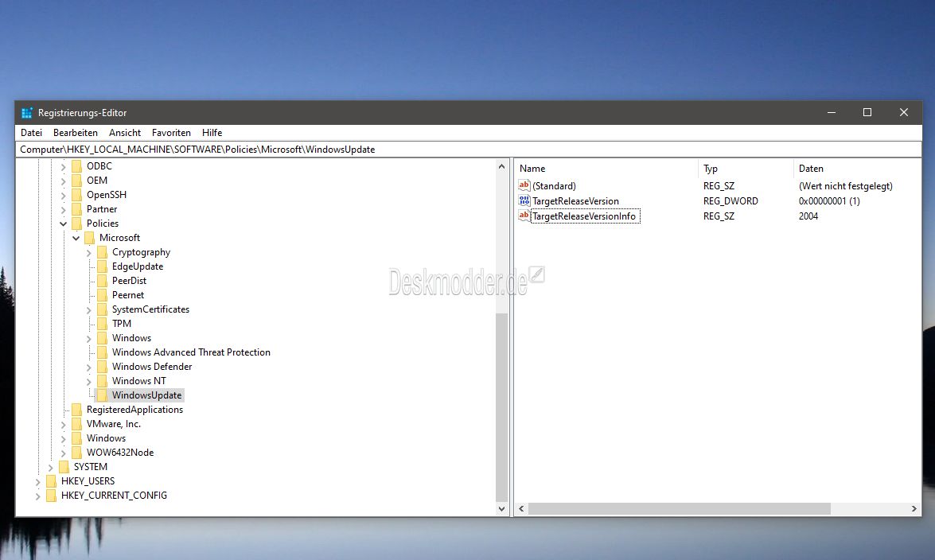Screen dimensions: 935x560
Task: Click the Cryptography folder icon
Action: [x=102, y=252]
